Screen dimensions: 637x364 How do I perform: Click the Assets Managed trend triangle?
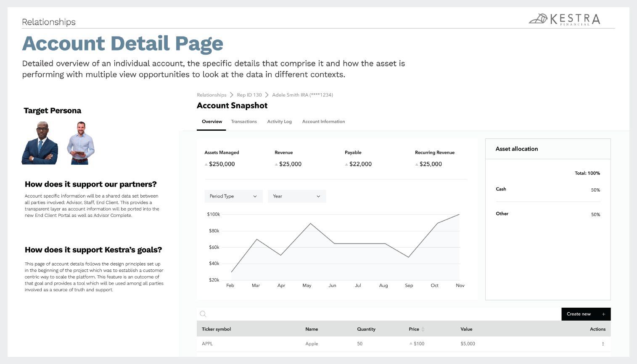pyautogui.click(x=206, y=164)
